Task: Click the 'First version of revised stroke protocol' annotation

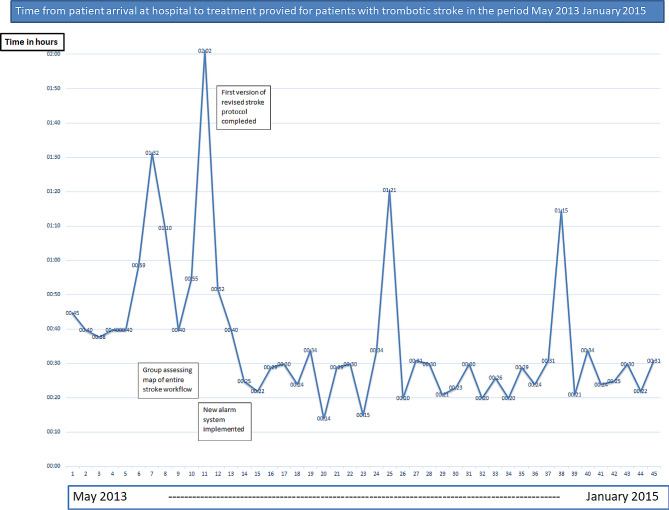Action: (x=243, y=107)
